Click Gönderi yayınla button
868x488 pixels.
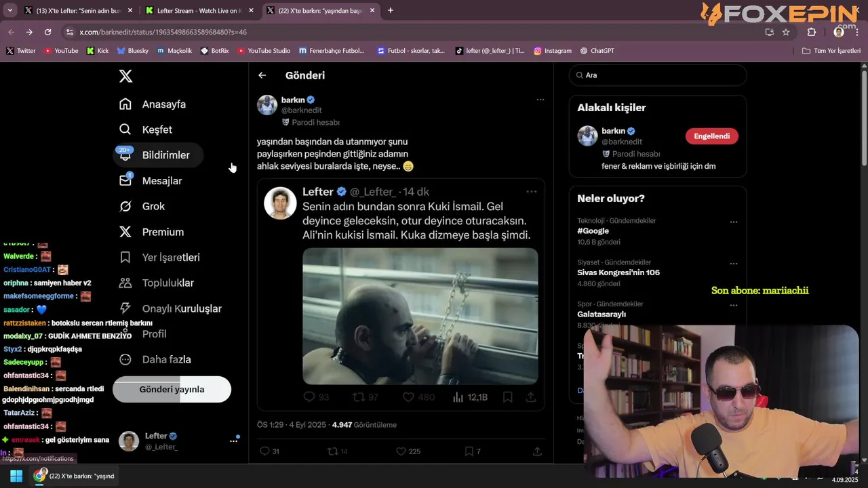click(172, 390)
